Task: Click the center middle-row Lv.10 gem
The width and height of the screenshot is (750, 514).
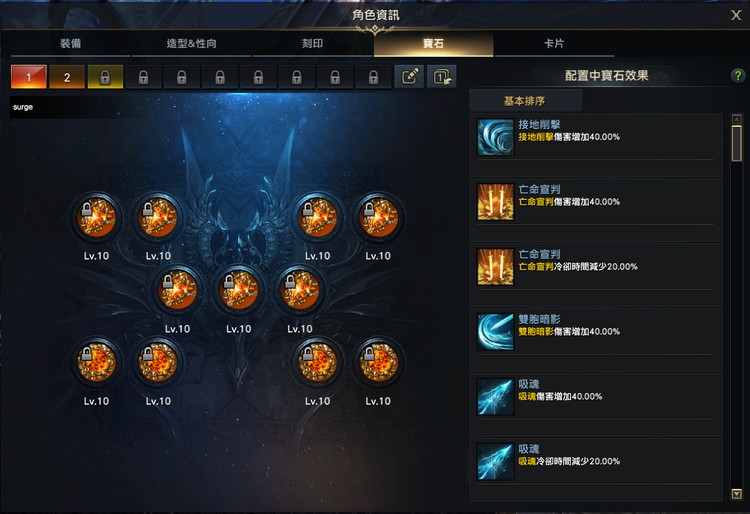Action: [x=239, y=290]
